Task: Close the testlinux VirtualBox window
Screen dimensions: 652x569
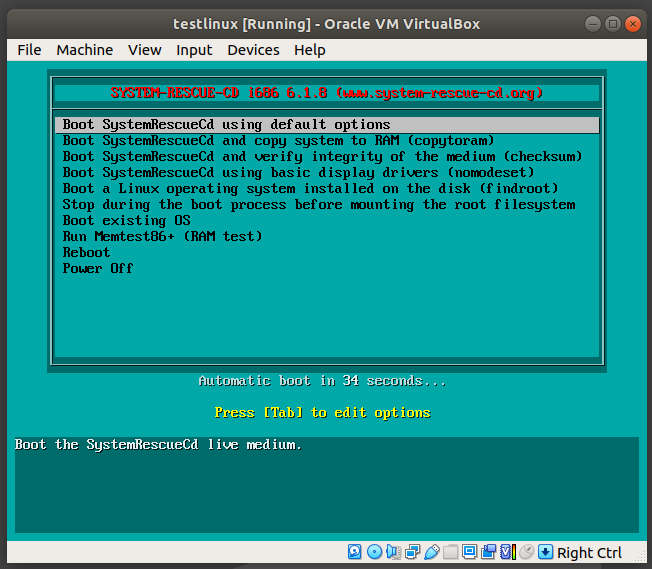Action: pyautogui.click(x=632, y=24)
